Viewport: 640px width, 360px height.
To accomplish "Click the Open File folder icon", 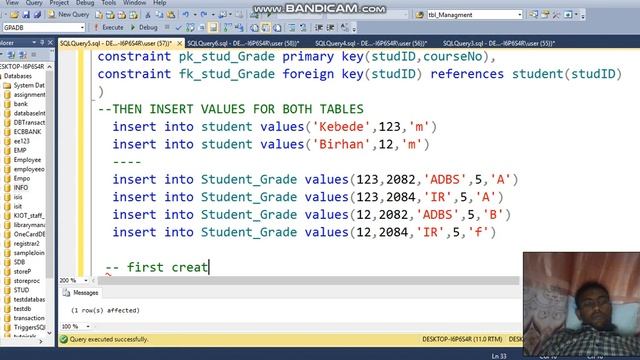I will 14,15.
